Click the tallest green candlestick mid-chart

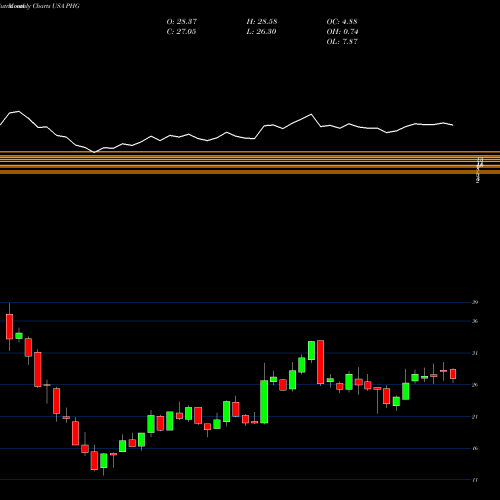264,402
